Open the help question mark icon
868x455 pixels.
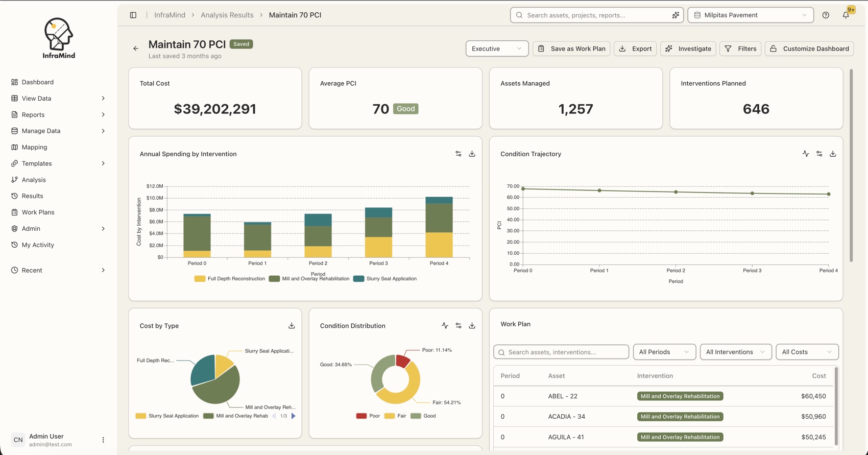(x=826, y=15)
